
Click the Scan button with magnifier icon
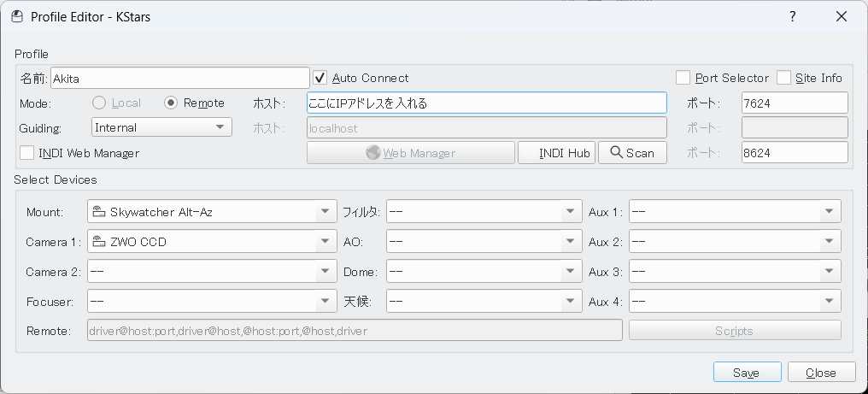coord(632,153)
